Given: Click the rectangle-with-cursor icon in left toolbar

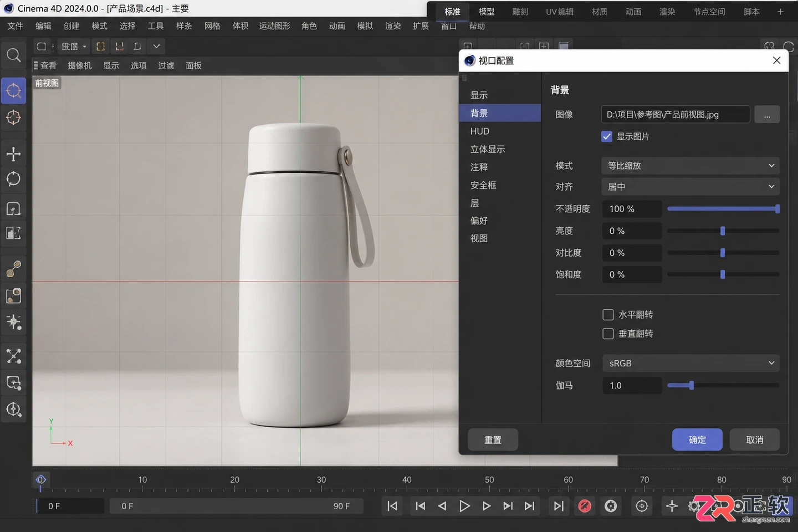Looking at the screenshot, I should [13, 382].
